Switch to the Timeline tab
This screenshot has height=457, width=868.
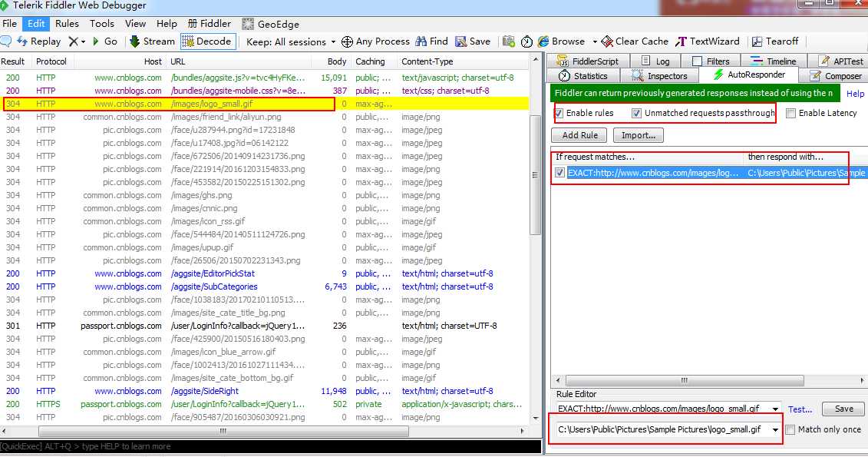(x=774, y=61)
